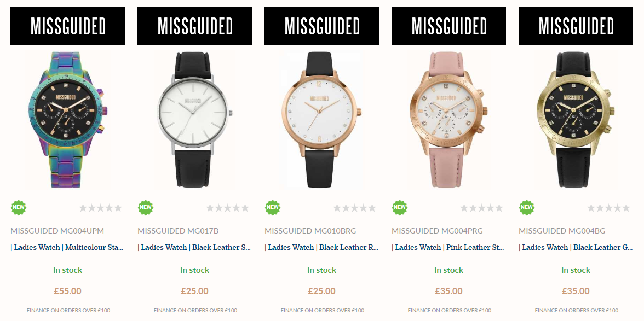The image size is (644, 321).
Task: Click the NEW badge on MG004PRG watch
Action: click(400, 208)
